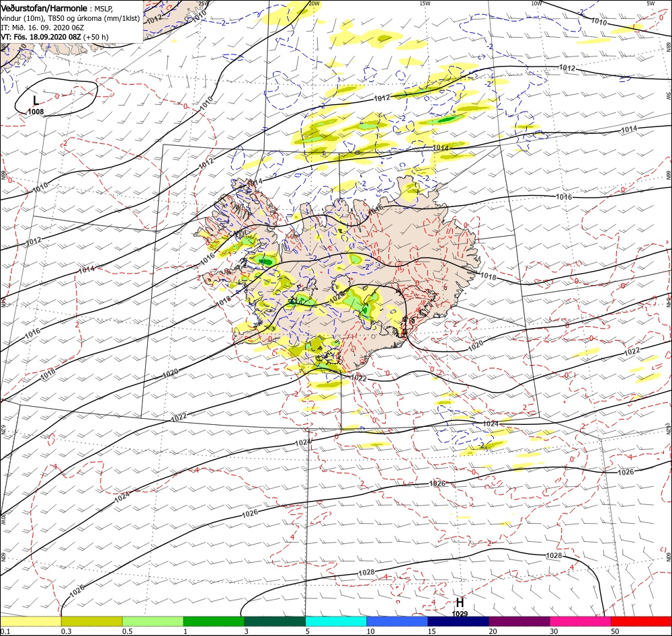
Task: Click the '20W' longitude label
Action: [x=314, y=3]
